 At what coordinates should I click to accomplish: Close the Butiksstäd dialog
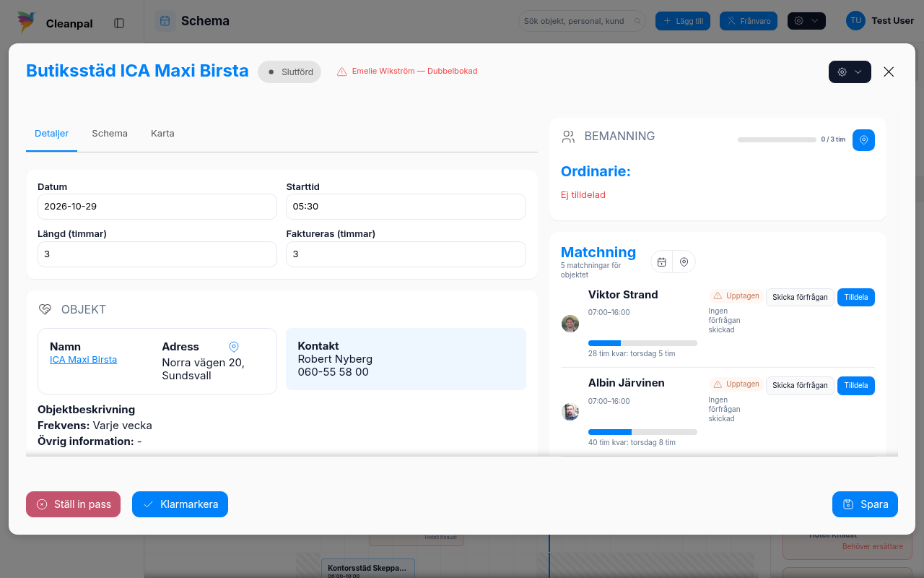coord(889,72)
